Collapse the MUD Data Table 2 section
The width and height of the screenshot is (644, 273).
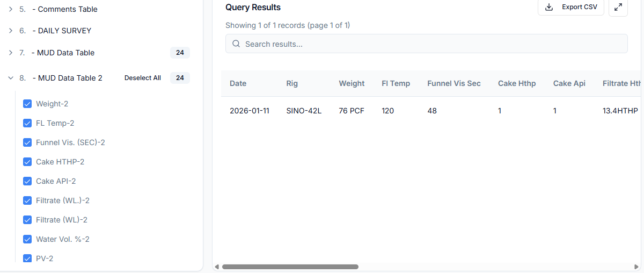point(11,78)
